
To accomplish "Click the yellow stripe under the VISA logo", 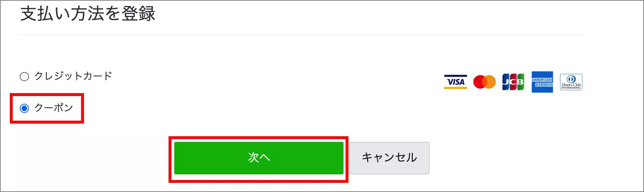I will [x=455, y=88].
